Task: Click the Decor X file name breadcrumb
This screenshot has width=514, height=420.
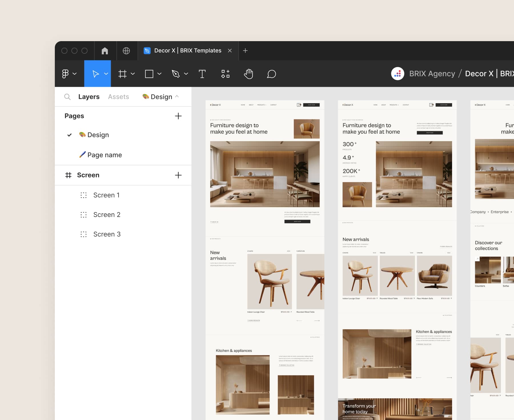Action: tap(489, 74)
